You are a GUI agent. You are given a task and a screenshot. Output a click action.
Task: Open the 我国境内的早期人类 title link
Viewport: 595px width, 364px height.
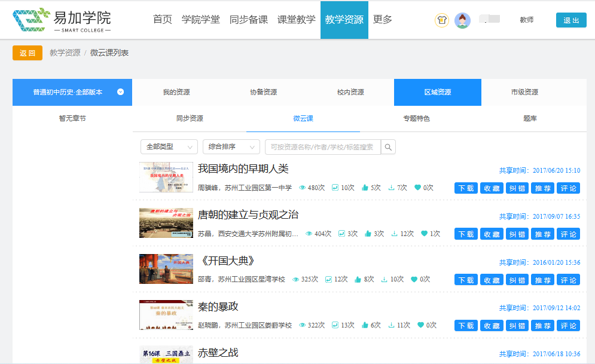click(x=243, y=169)
